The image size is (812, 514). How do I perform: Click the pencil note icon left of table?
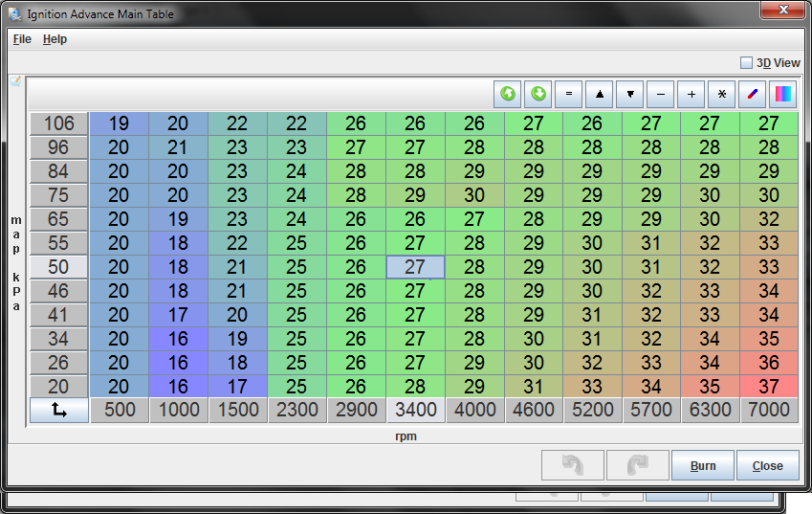click(x=15, y=82)
